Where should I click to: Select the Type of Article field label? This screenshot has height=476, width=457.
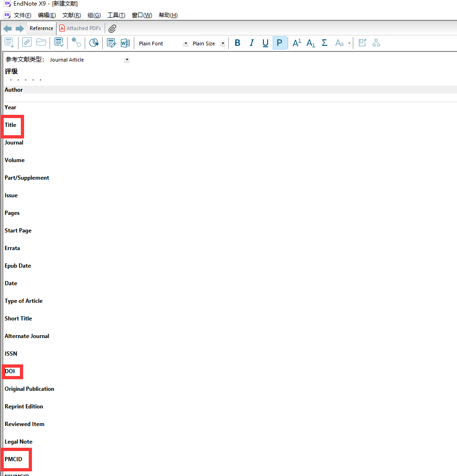pyautogui.click(x=23, y=301)
